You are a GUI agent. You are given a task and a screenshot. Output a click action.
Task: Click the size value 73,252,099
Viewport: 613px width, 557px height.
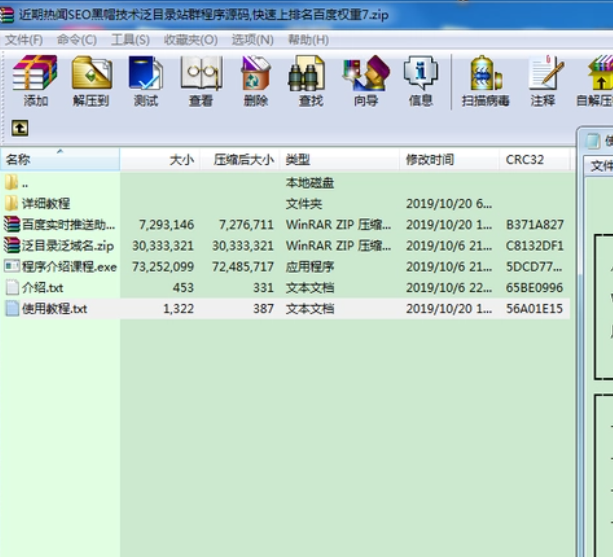[x=163, y=267]
